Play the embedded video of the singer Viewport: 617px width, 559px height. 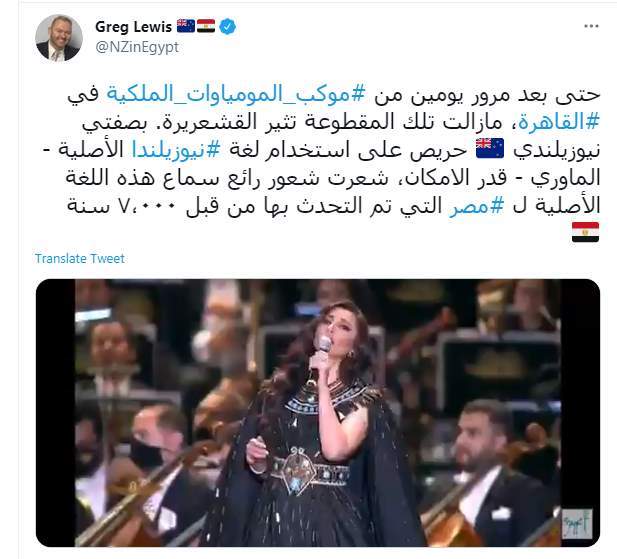click(x=318, y=413)
